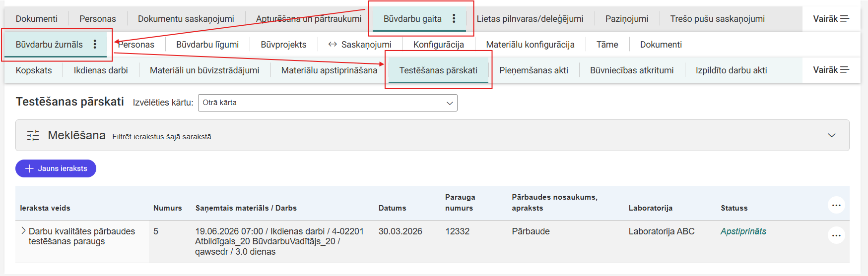Screen dimensions: 868x276
Task: Open the Izpildīto darbu akti tab
Action: (731, 70)
